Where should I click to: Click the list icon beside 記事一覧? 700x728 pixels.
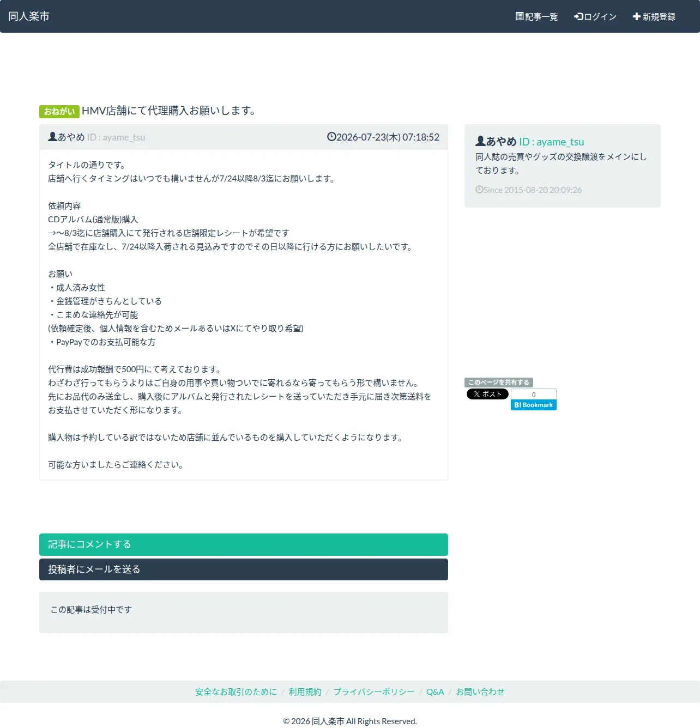tap(520, 16)
